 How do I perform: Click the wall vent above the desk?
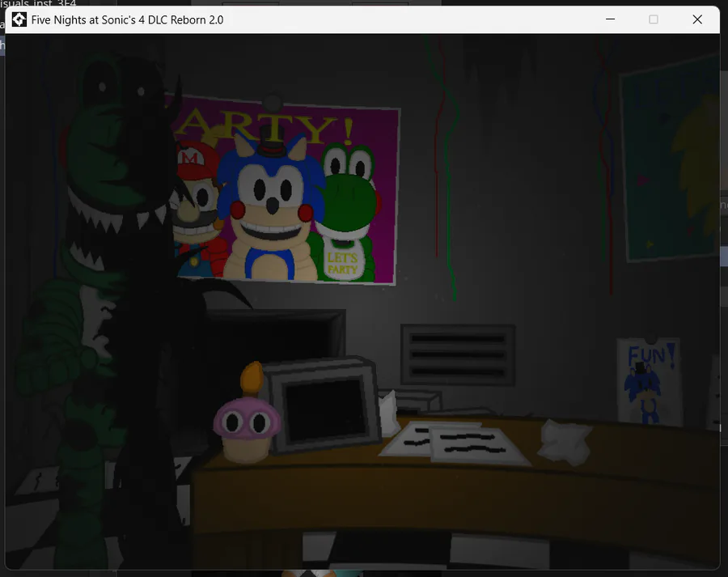point(458,355)
